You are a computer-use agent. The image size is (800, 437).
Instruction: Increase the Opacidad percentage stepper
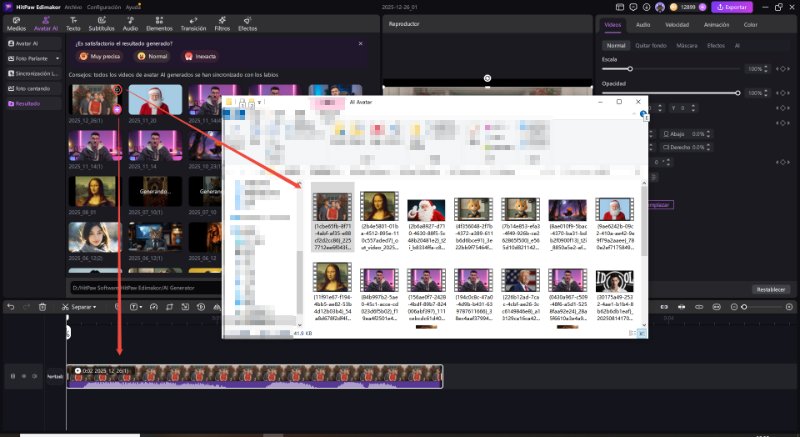pyautogui.click(x=766, y=91)
